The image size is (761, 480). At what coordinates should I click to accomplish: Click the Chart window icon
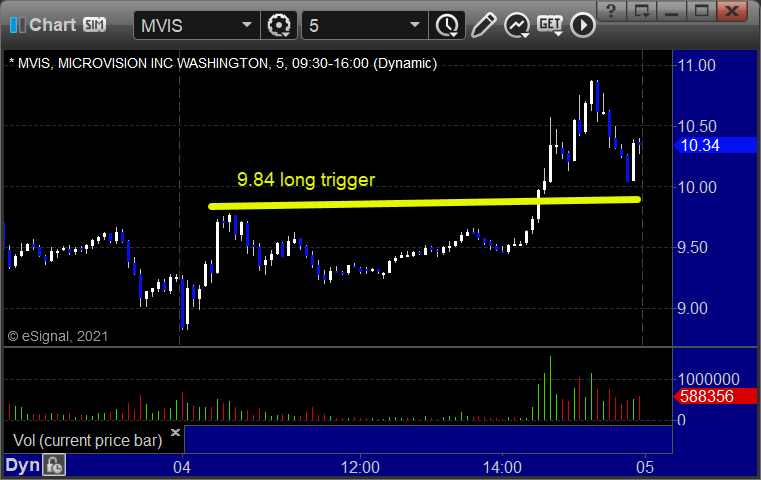(x=17, y=25)
